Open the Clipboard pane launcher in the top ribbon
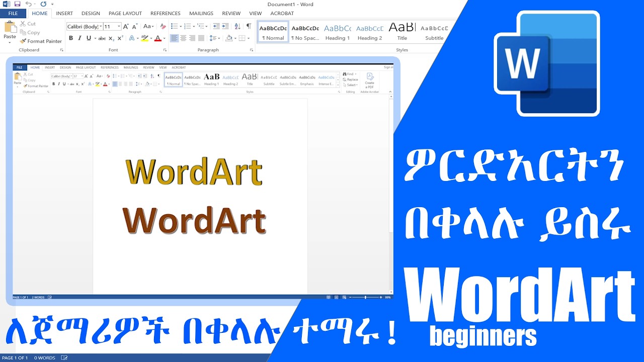This screenshot has height=362, width=644. coord(62,50)
